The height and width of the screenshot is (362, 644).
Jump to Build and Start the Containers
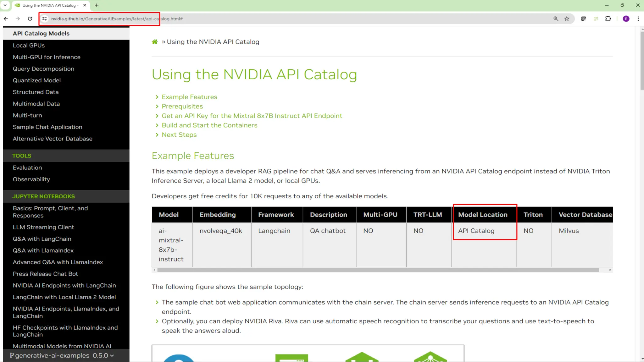click(209, 125)
